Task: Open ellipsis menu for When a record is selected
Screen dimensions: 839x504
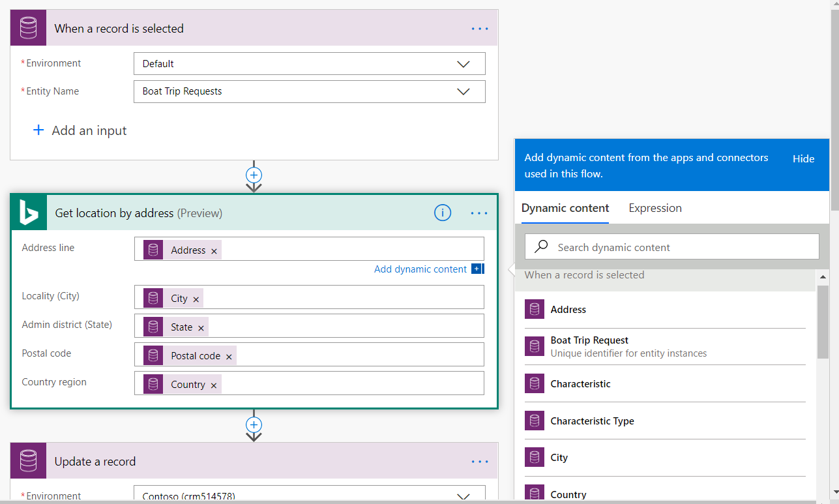Action: click(479, 29)
